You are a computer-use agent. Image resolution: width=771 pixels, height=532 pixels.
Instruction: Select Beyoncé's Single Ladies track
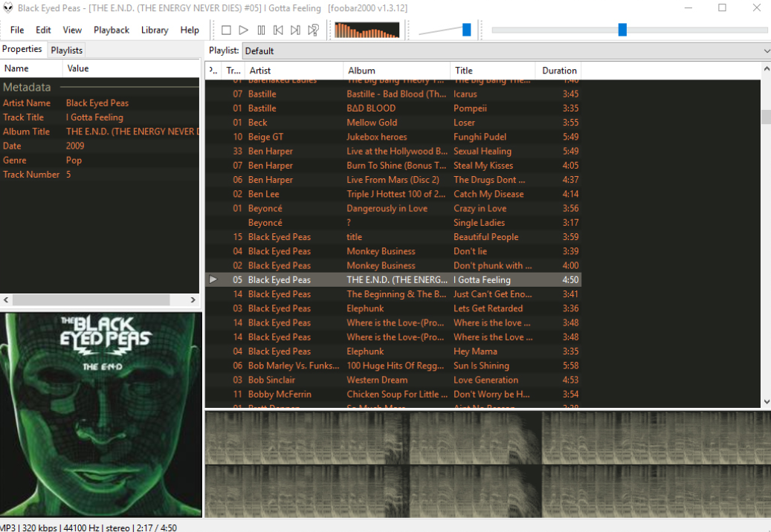(393, 222)
